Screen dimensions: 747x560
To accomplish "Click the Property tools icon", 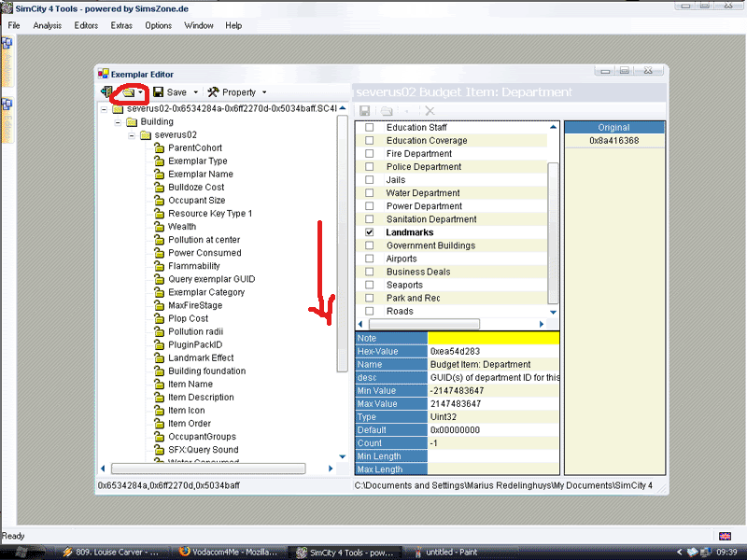I will (x=213, y=92).
